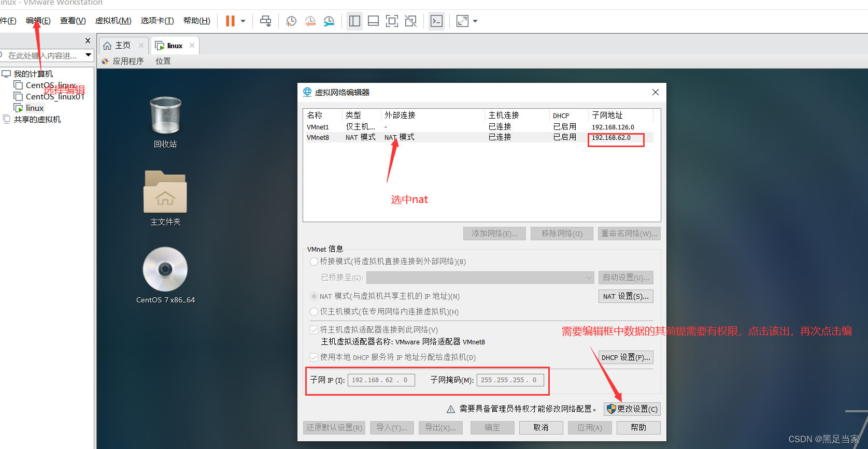Open the power options dropdown arrow
The image size is (868, 449).
pyautogui.click(x=243, y=21)
